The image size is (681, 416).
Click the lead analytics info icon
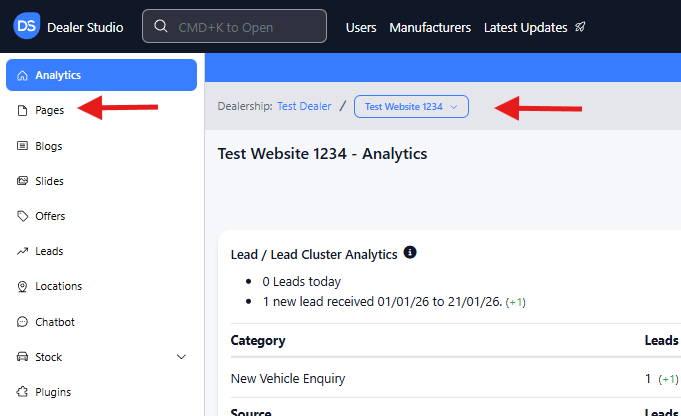tap(410, 253)
